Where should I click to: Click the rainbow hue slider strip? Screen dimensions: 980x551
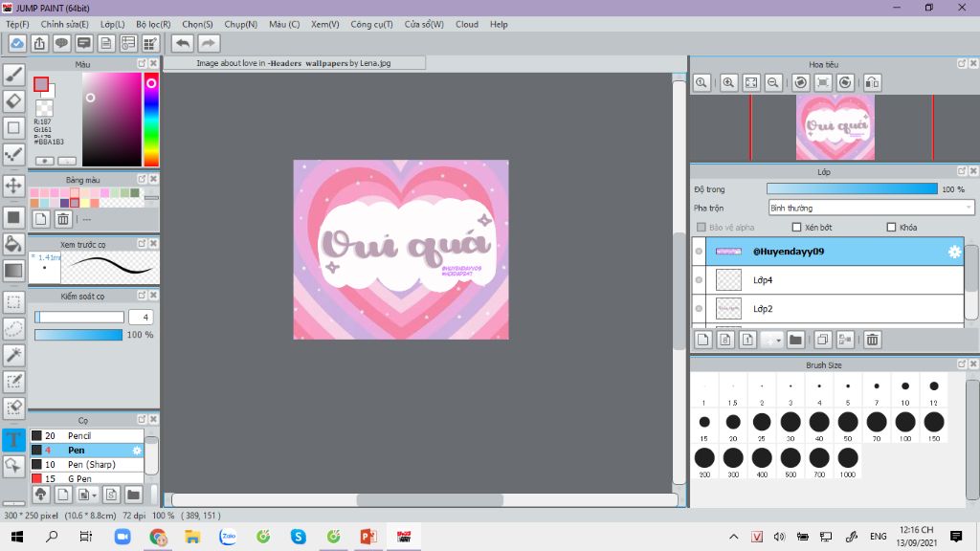coord(151,120)
